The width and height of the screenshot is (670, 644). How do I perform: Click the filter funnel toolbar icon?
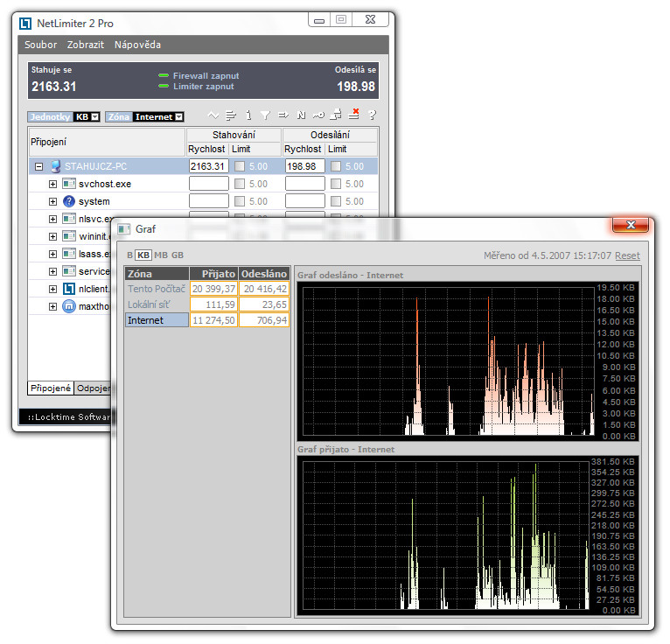pos(265,115)
